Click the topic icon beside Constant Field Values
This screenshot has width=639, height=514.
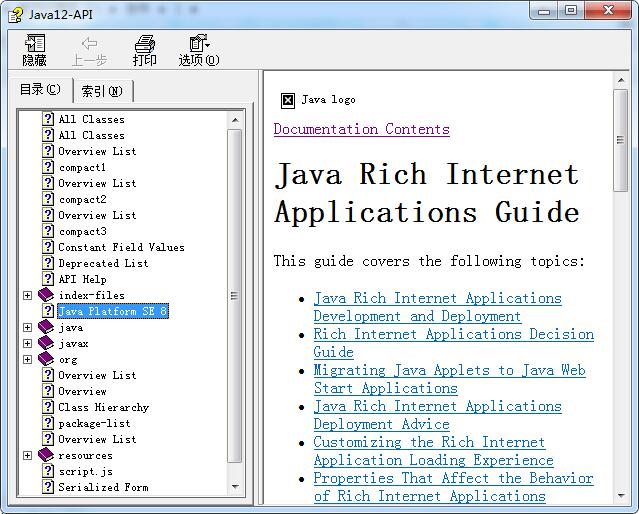tap(48, 247)
